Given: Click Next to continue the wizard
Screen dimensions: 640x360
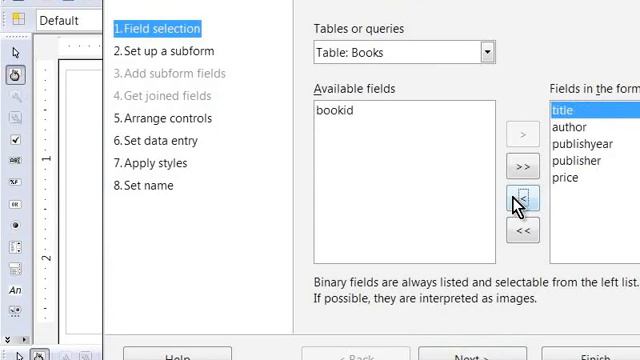Looking at the screenshot, I should (472, 354).
